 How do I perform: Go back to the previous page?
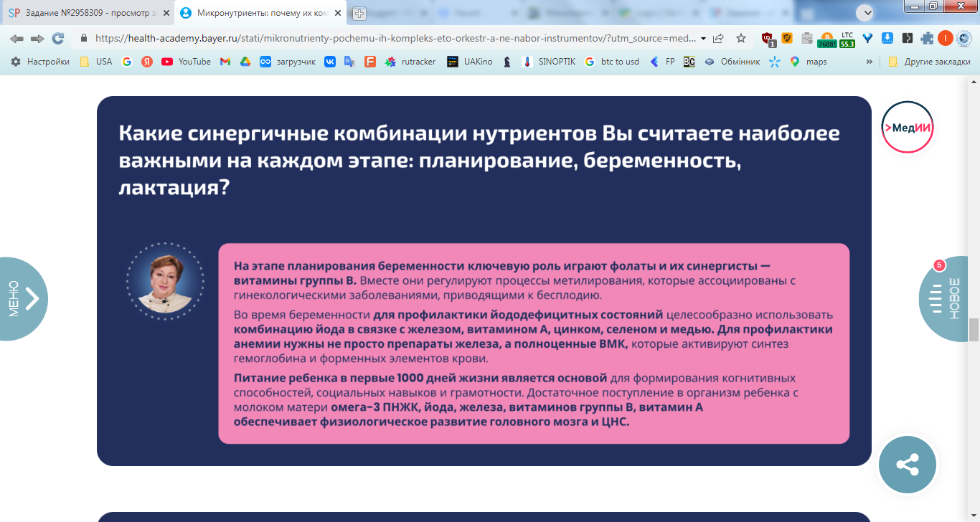click(16, 39)
